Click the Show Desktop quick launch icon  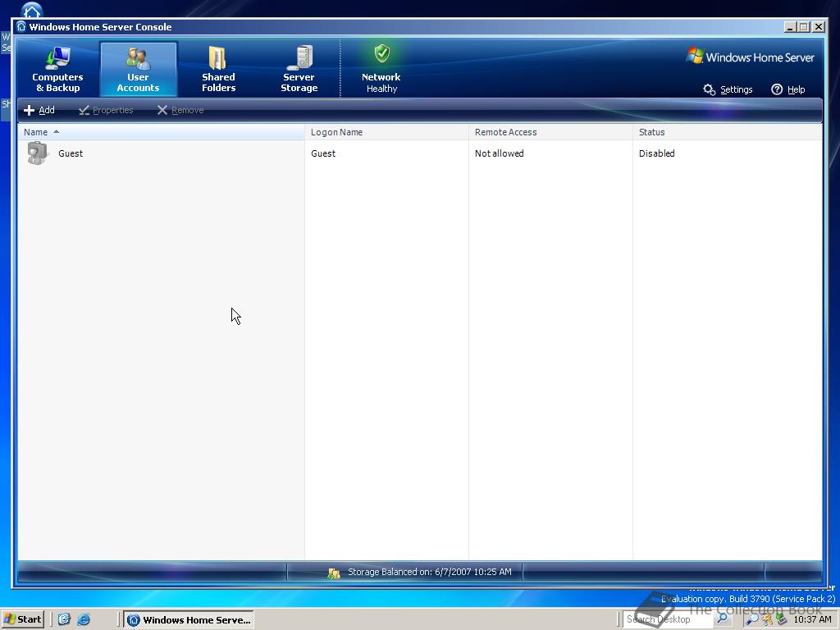pyautogui.click(x=64, y=619)
